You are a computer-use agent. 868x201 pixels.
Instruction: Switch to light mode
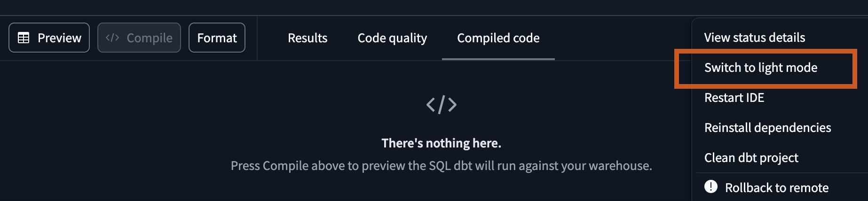coord(760,68)
